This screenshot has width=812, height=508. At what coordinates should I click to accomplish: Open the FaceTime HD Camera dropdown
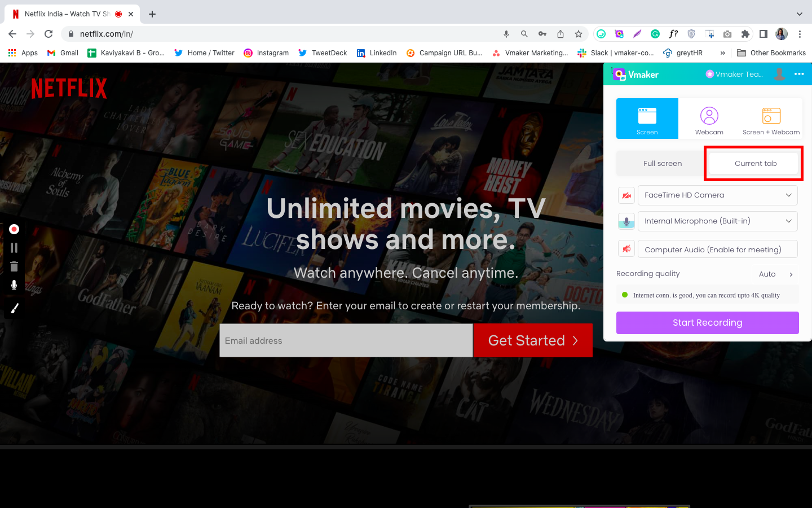(718, 195)
